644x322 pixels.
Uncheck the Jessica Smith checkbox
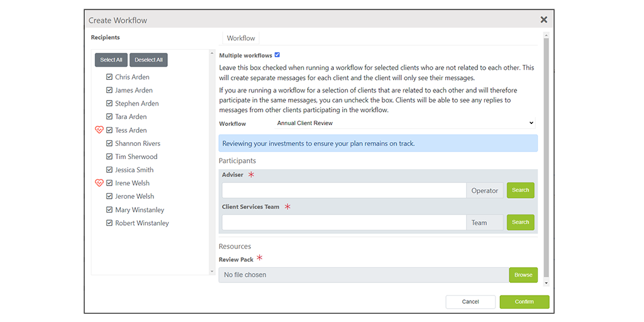109,170
